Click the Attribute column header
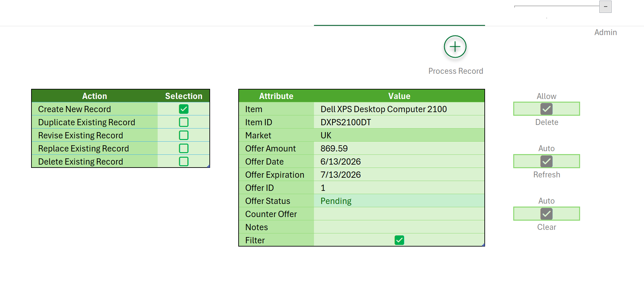This screenshot has width=644, height=300. [x=276, y=96]
